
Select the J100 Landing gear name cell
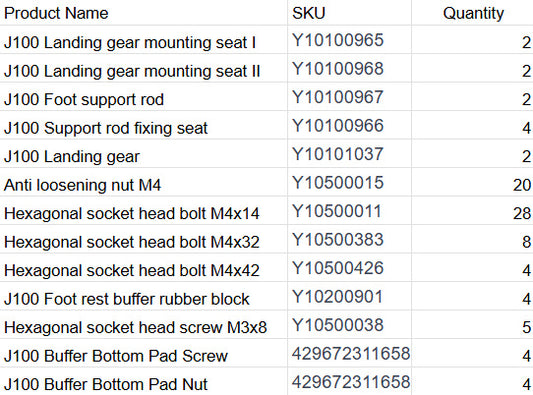143,154
